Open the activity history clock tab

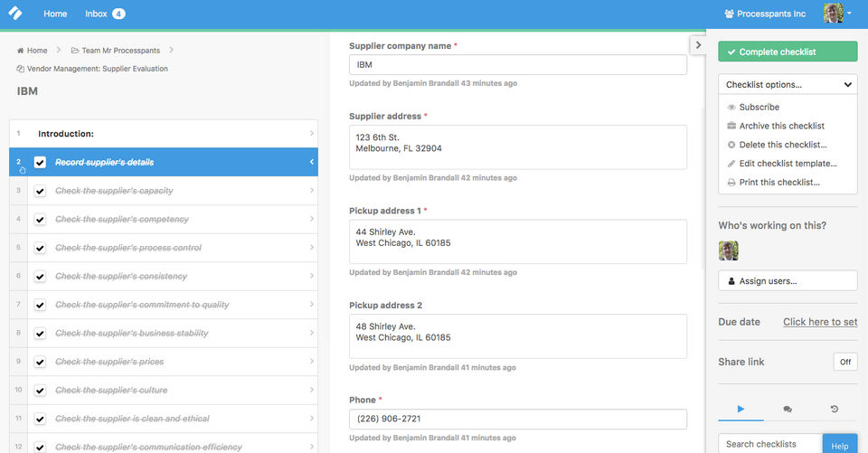click(835, 410)
